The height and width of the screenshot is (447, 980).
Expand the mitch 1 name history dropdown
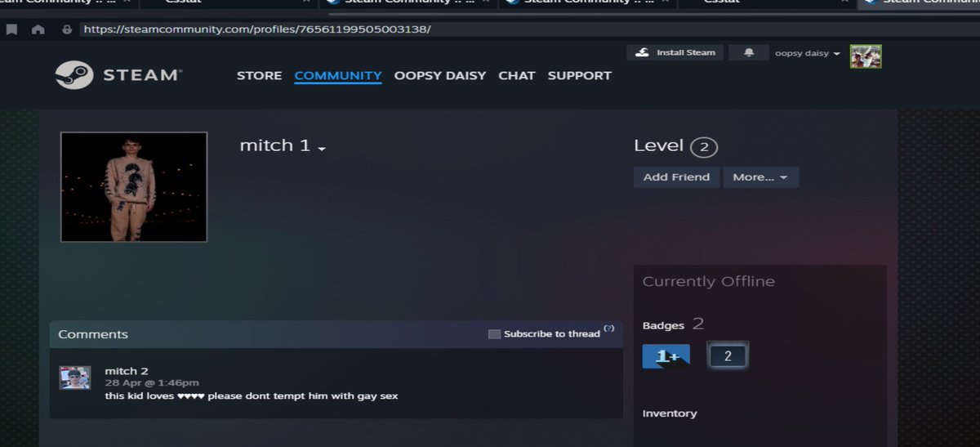(x=322, y=148)
